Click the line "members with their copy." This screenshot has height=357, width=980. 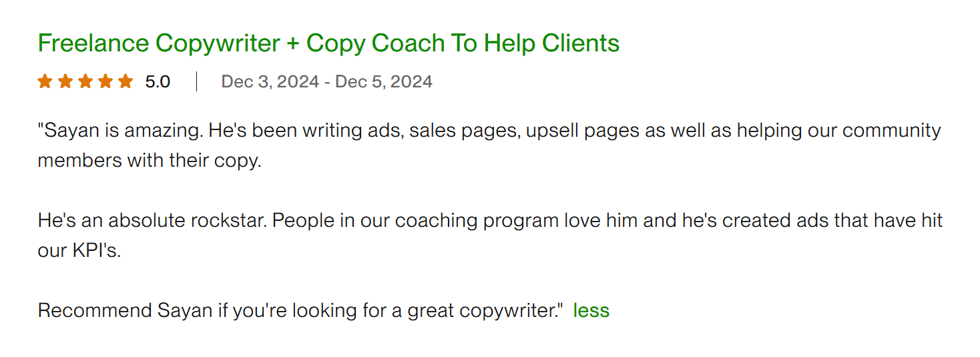150,161
